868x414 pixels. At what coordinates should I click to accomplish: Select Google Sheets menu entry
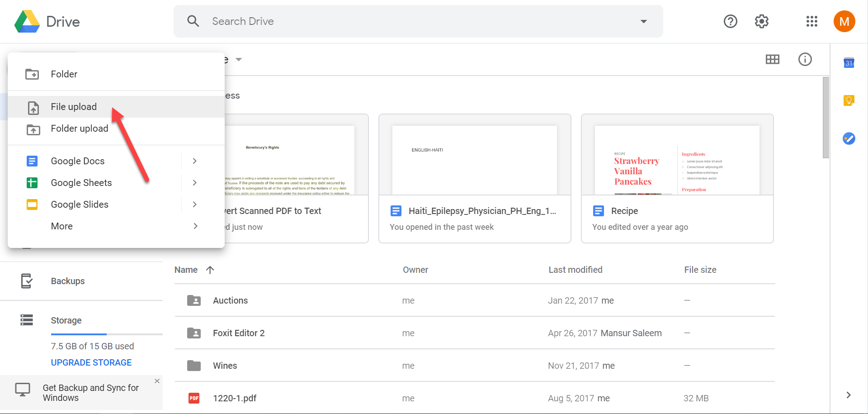116,183
